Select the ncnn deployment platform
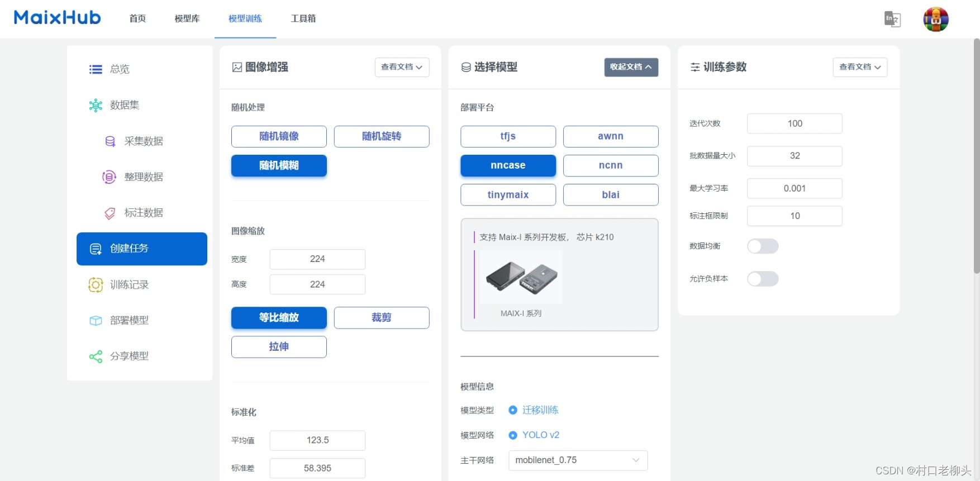 pyautogui.click(x=611, y=166)
